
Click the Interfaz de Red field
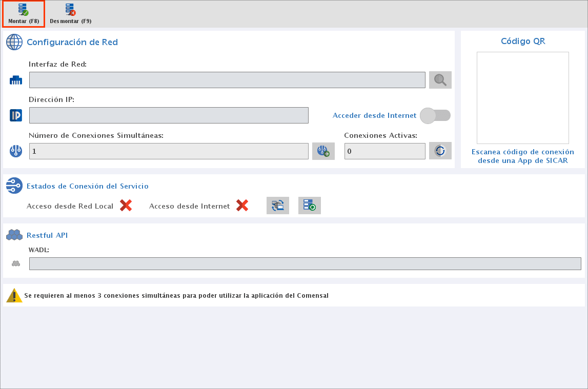pos(227,80)
